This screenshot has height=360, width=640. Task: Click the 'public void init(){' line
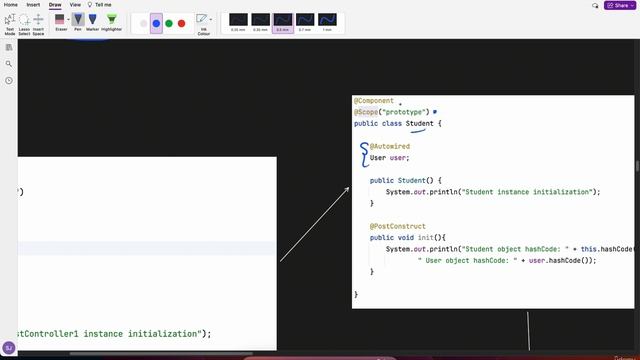[x=408, y=238]
